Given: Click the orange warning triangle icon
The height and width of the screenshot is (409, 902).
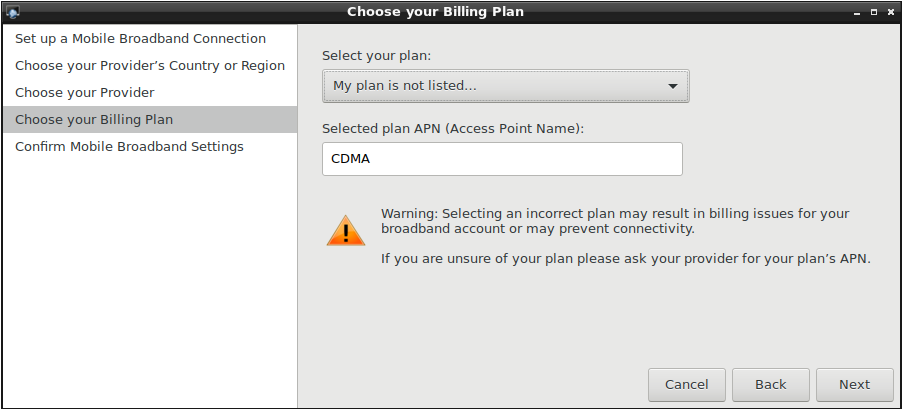Looking at the screenshot, I should click(x=346, y=231).
